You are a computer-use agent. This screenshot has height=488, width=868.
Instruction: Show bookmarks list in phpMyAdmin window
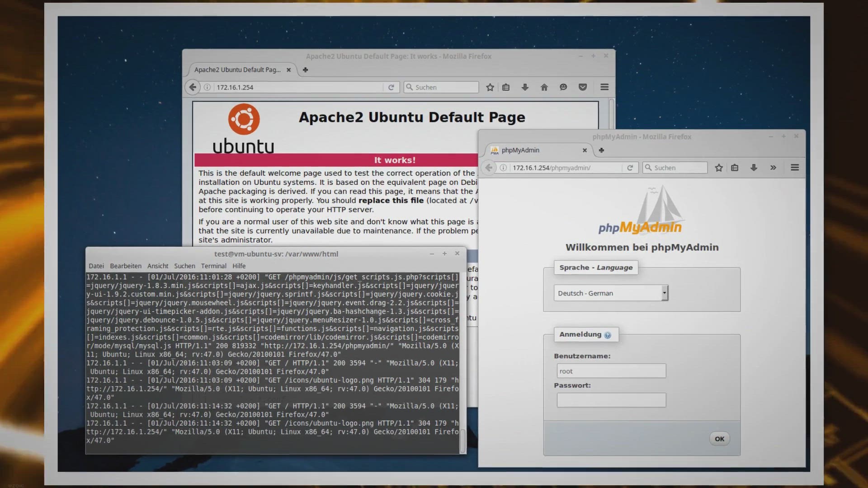point(735,168)
